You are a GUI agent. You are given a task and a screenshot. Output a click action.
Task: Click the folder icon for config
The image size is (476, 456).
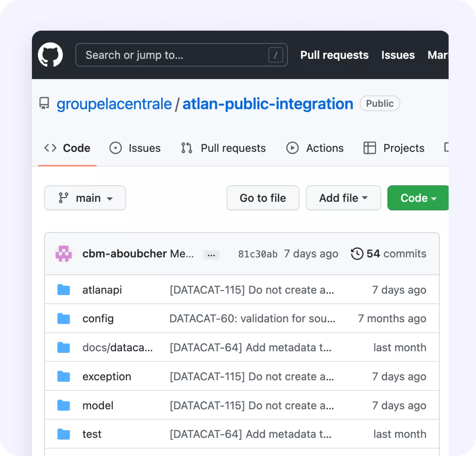(64, 319)
